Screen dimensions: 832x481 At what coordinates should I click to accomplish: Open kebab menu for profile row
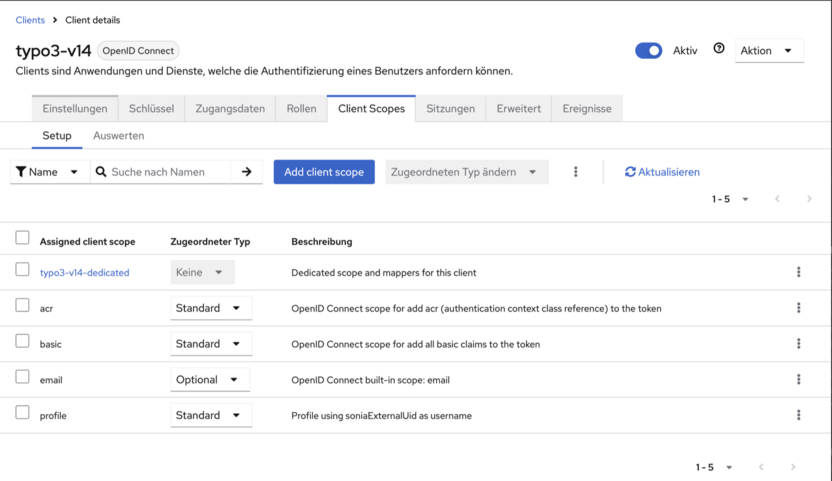click(799, 415)
